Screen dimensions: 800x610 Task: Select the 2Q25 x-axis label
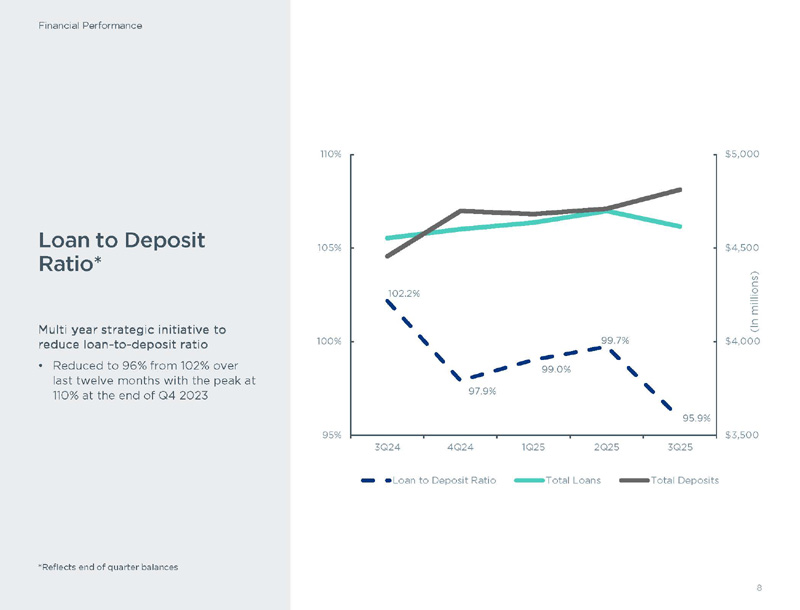click(x=604, y=445)
